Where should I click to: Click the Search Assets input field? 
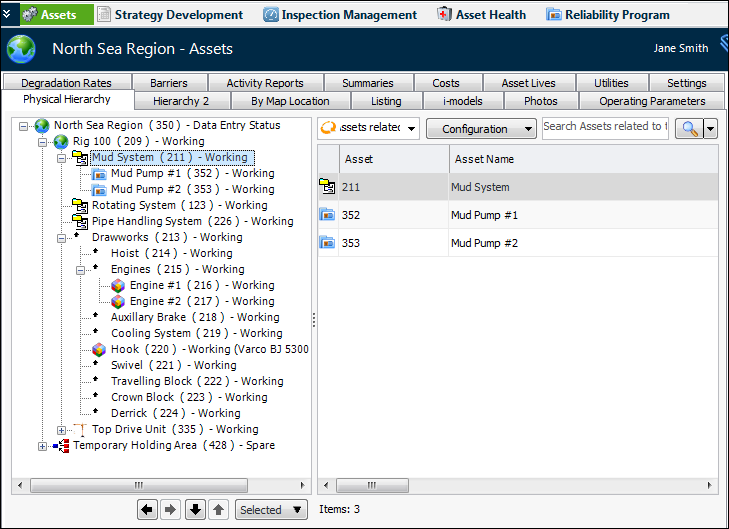click(x=605, y=127)
